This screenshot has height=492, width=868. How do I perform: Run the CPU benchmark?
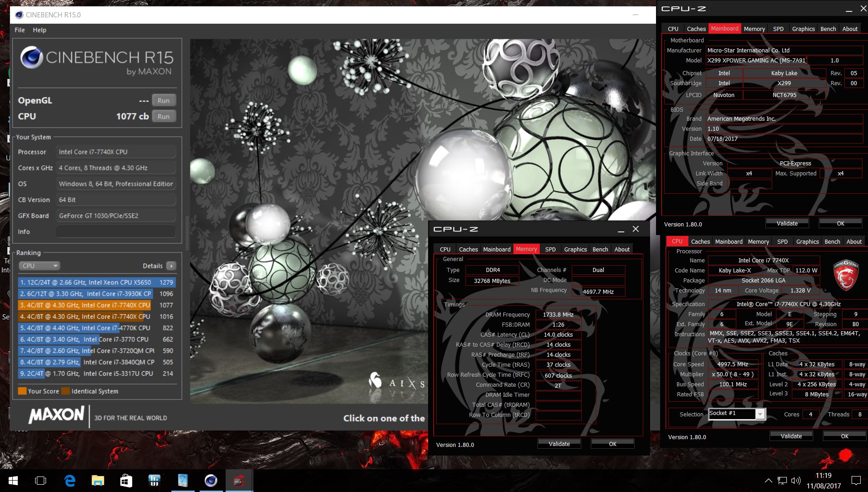164,116
